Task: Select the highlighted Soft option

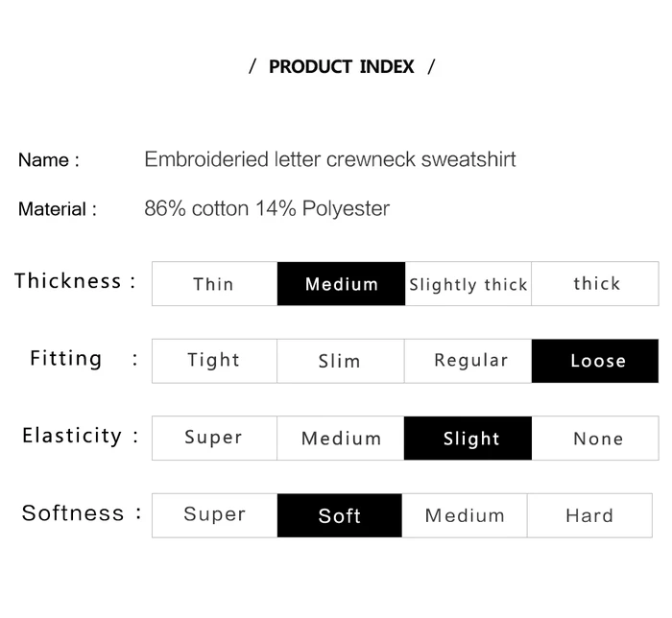Action: pos(340,515)
